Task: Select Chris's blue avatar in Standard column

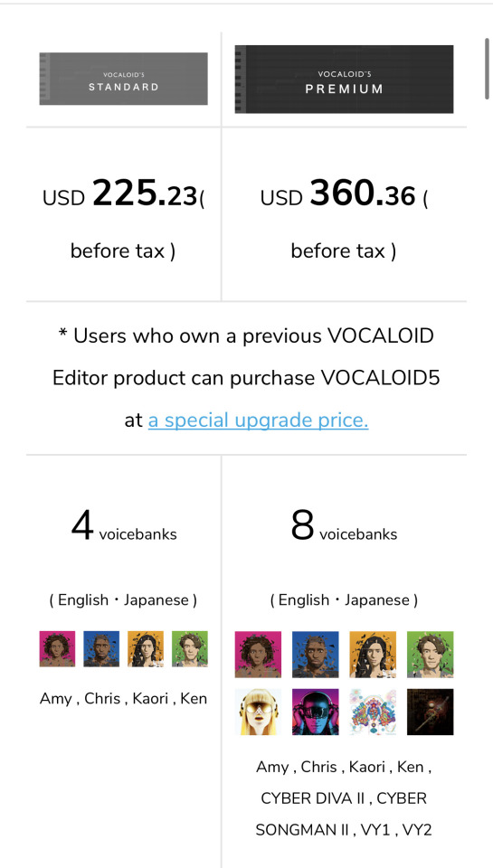Action: click(101, 649)
